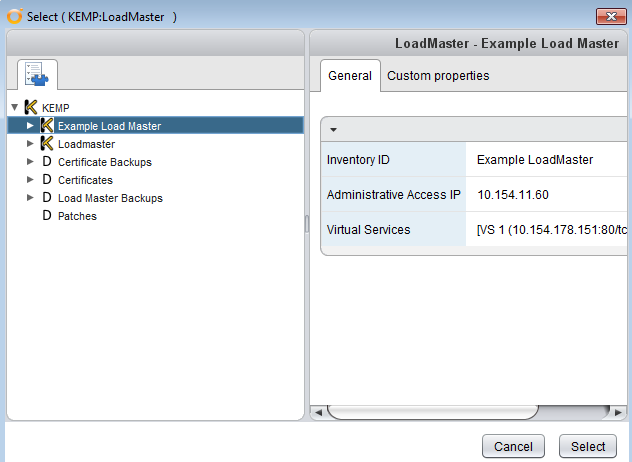The image size is (632, 462).
Task: Click the horizontal scrollbar right arrow
Action: point(618,412)
